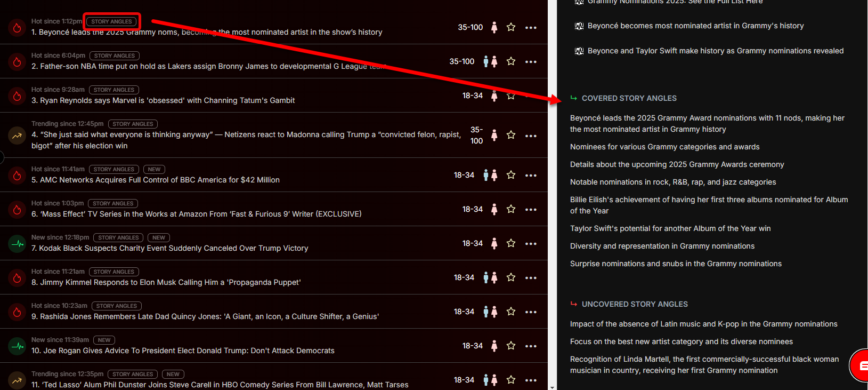Open more options for the Mass Effect story
The width and height of the screenshot is (868, 390).
[x=531, y=210]
